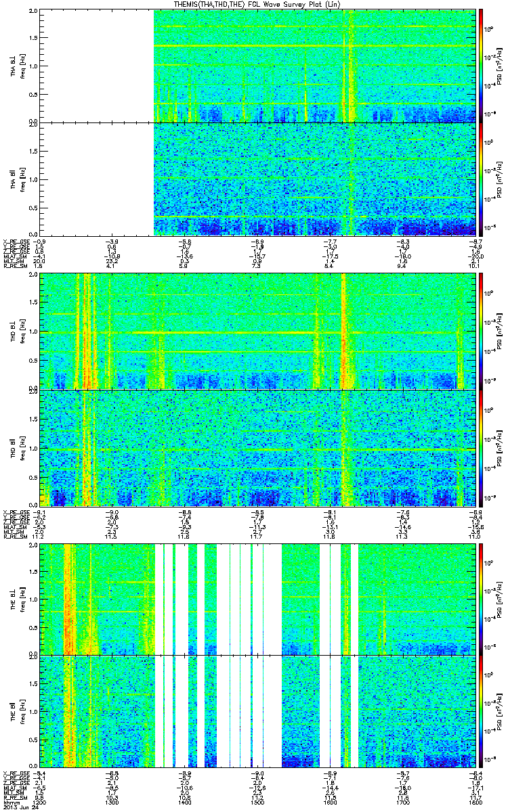This screenshot has width=508, height=812.
Task: Click the THA BII color bar
Action: 481,179
